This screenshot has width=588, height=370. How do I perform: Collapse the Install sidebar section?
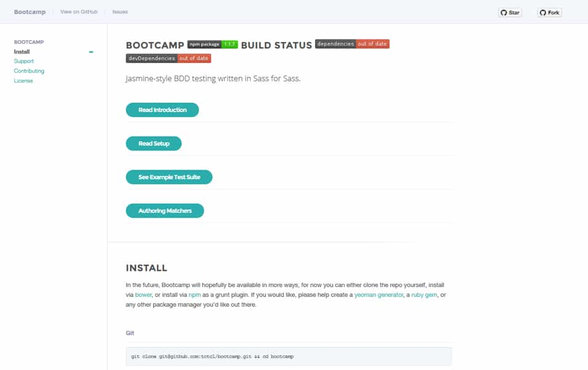[91, 52]
